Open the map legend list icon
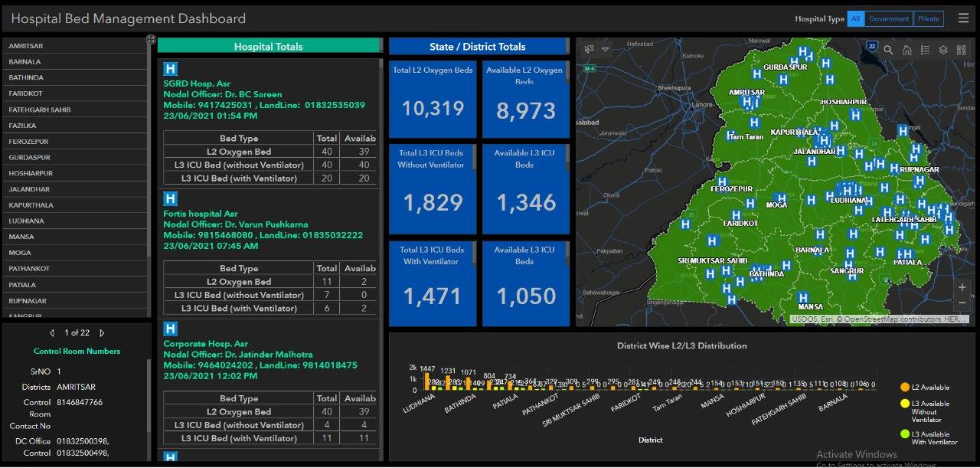The width and height of the screenshot is (980, 468). pos(925,50)
